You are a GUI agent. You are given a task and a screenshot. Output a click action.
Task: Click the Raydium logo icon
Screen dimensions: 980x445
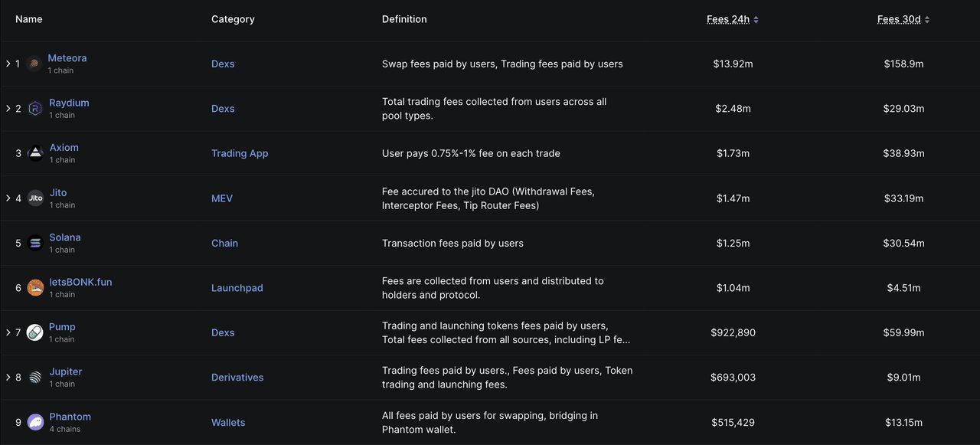[35, 109]
